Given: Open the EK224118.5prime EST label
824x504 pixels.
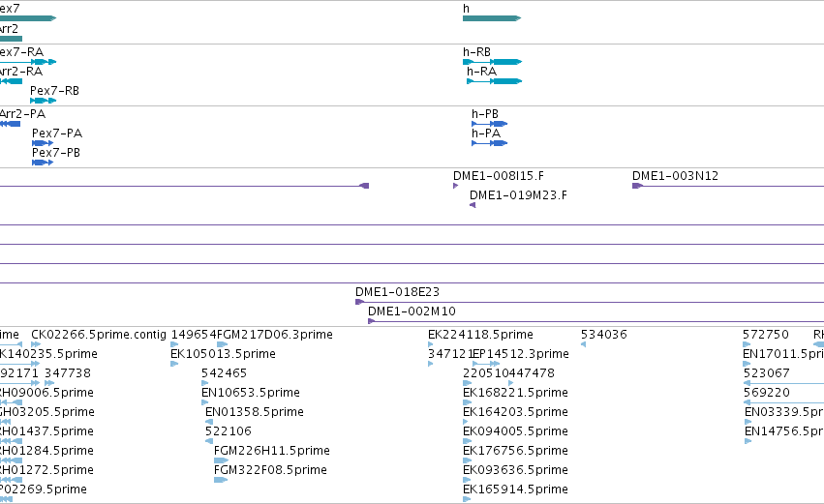Looking at the screenshot, I should pyautogui.click(x=480, y=335).
